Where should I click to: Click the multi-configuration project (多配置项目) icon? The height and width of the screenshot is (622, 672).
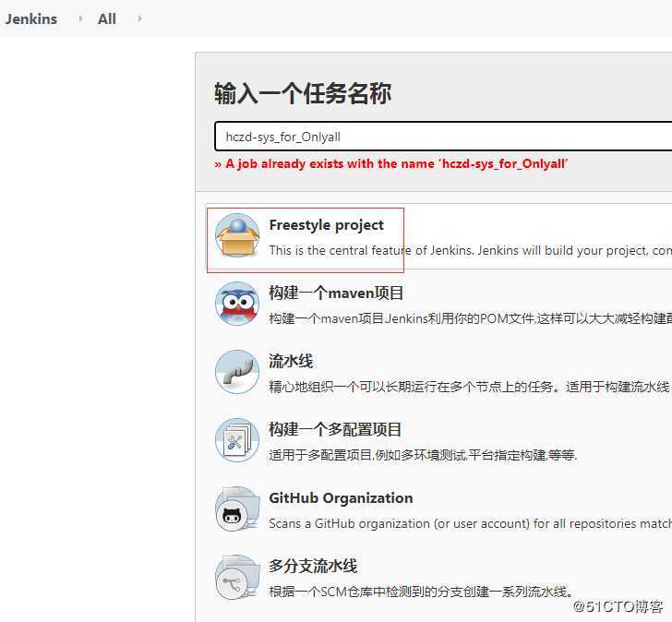(x=237, y=440)
